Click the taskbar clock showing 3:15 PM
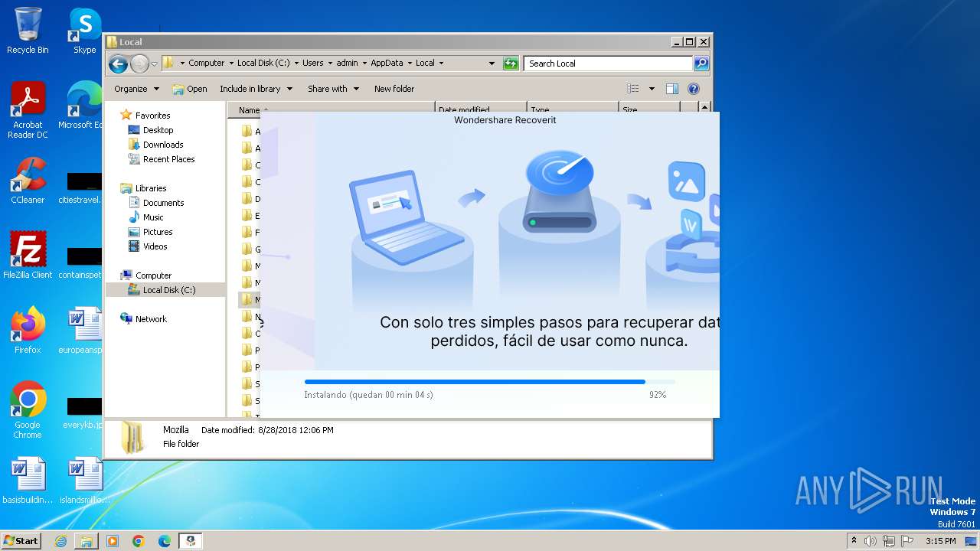Viewport: 980px width, 551px height. tap(940, 541)
